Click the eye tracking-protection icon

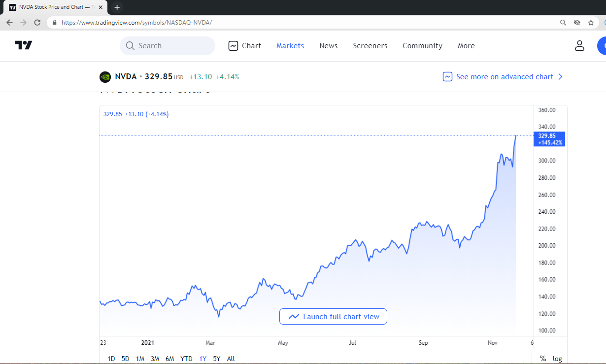[x=577, y=23]
